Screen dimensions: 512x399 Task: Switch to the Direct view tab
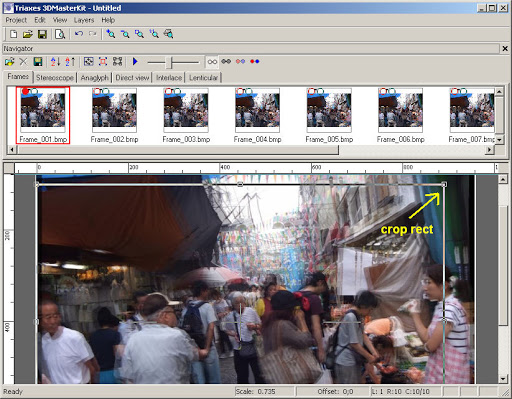tap(132, 78)
